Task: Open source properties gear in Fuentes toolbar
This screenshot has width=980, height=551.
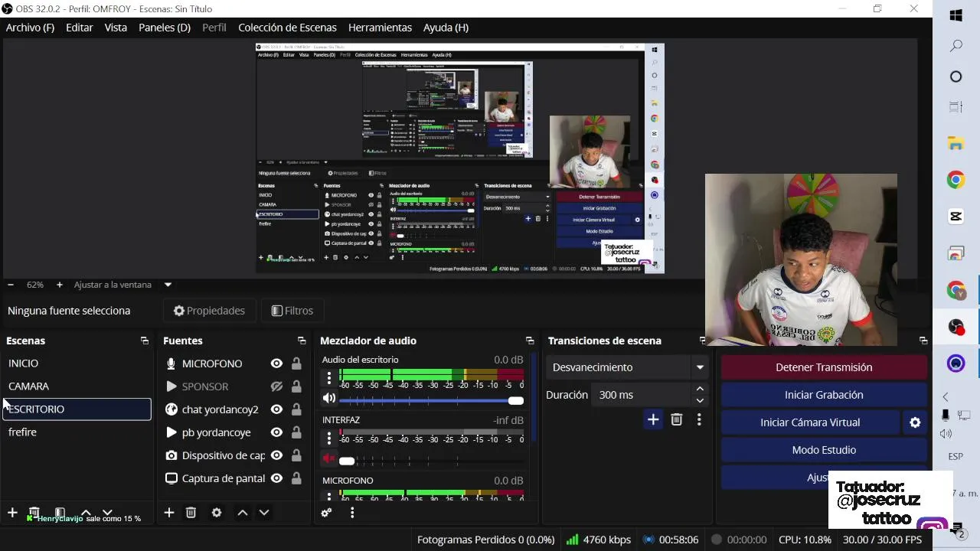Action: [x=217, y=513]
